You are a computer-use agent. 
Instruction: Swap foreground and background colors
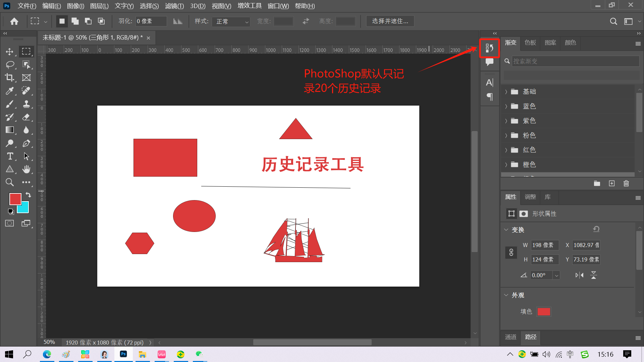[28, 195]
